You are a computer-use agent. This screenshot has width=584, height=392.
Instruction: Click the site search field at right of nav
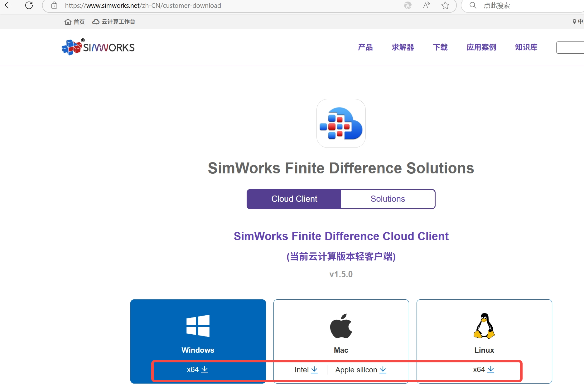[x=570, y=47]
